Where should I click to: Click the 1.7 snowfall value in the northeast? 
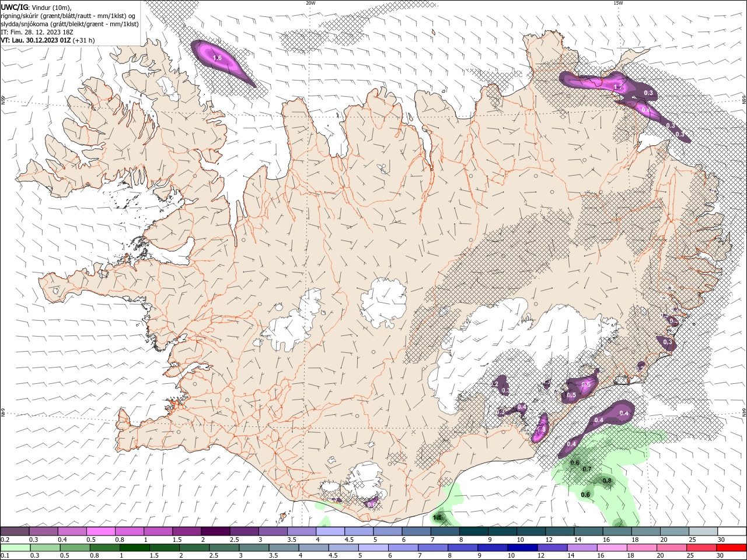click(x=619, y=87)
